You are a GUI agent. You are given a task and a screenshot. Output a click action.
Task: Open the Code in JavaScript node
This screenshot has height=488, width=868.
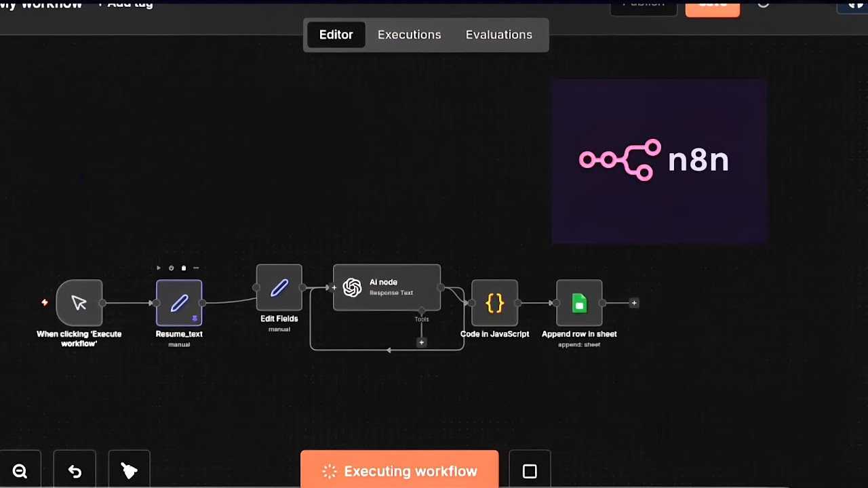click(x=495, y=303)
